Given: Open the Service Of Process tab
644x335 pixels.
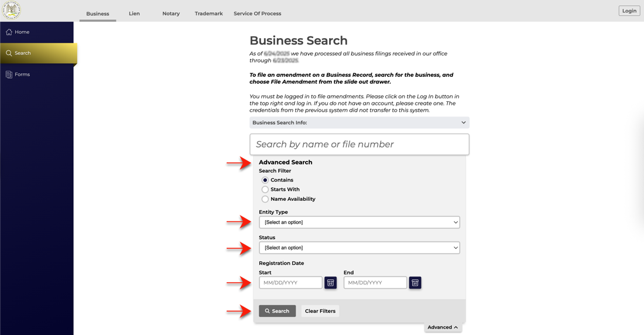Looking at the screenshot, I should coord(258,13).
